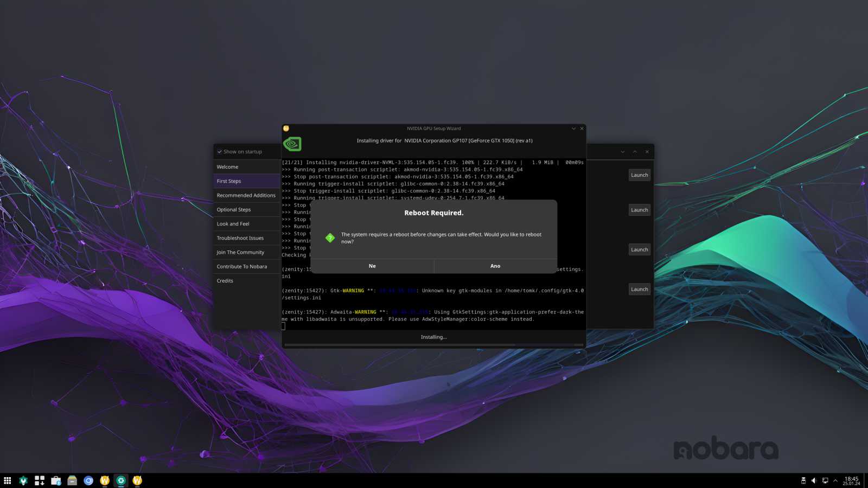868x488 pixels.
Task: Expand hidden system tray icons arrow
Action: tap(835, 480)
